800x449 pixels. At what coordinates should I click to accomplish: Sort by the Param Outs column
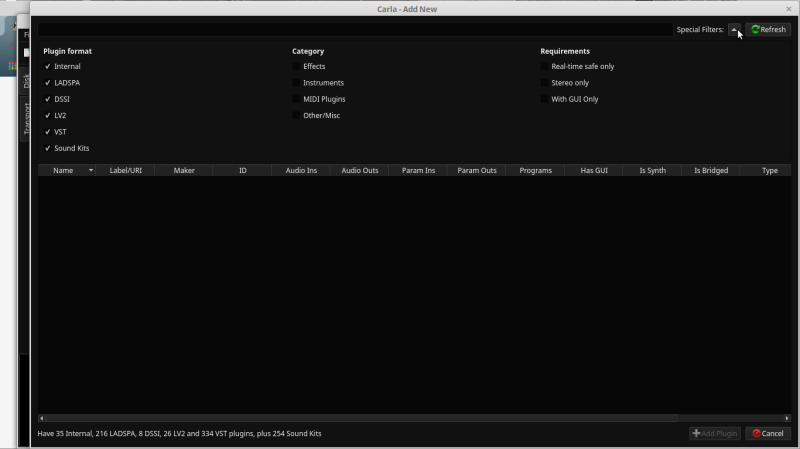click(x=477, y=170)
